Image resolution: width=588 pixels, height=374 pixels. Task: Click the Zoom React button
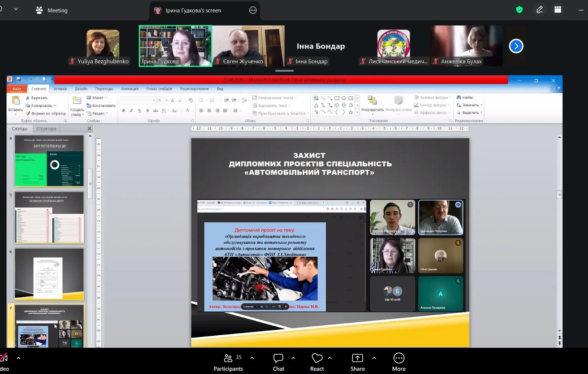(317, 363)
